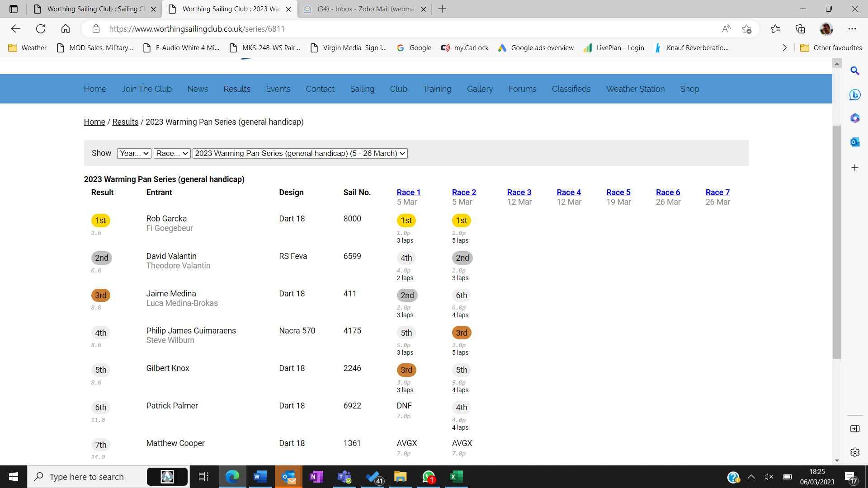Open the Race 3 results link

(519, 192)
